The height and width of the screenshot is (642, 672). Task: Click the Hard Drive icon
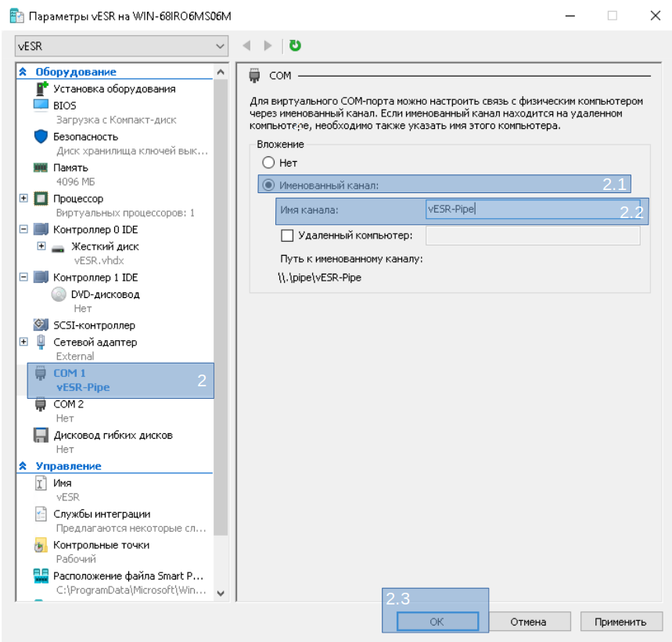tap(58, 248)
